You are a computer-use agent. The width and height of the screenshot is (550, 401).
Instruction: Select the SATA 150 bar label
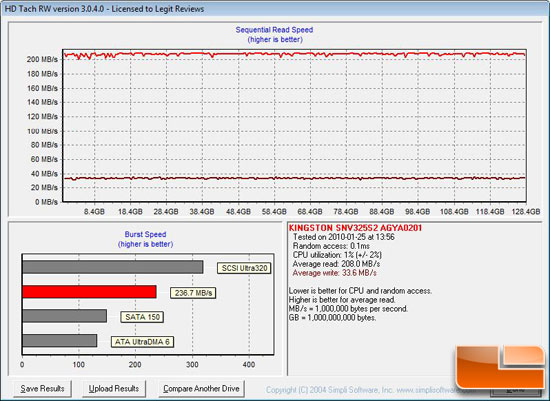pyautogui.click(x=142, y=317)
